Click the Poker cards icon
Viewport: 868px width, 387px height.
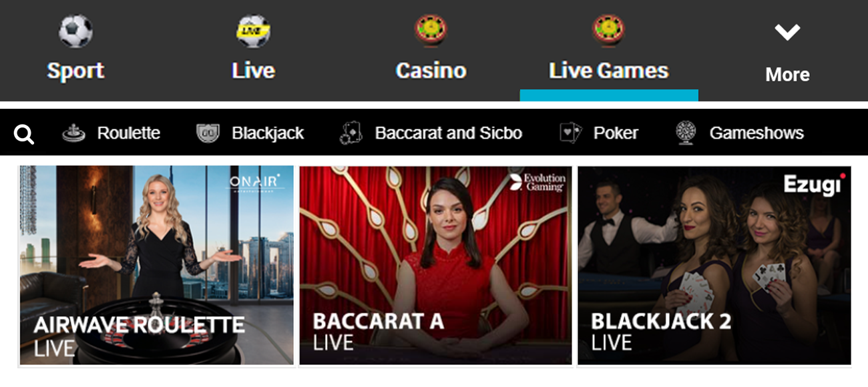(x=571, y=133)
